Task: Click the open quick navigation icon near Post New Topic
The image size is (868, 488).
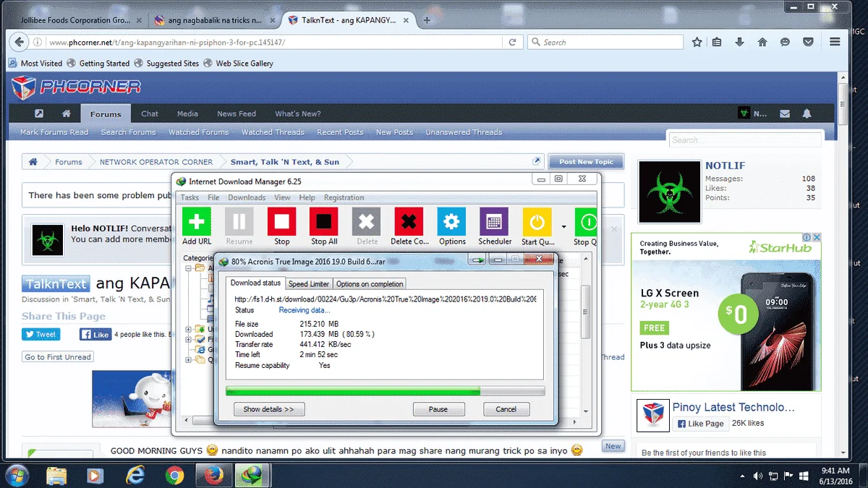Action: 537,162
